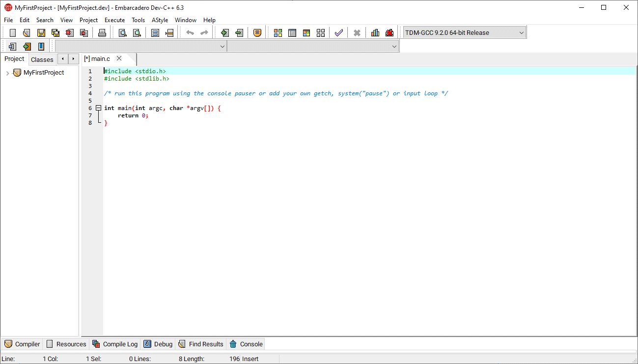Click the code line '#include <stdlib.h>'
The width and height of the screenshot is (638, 364).
[137, 79]
